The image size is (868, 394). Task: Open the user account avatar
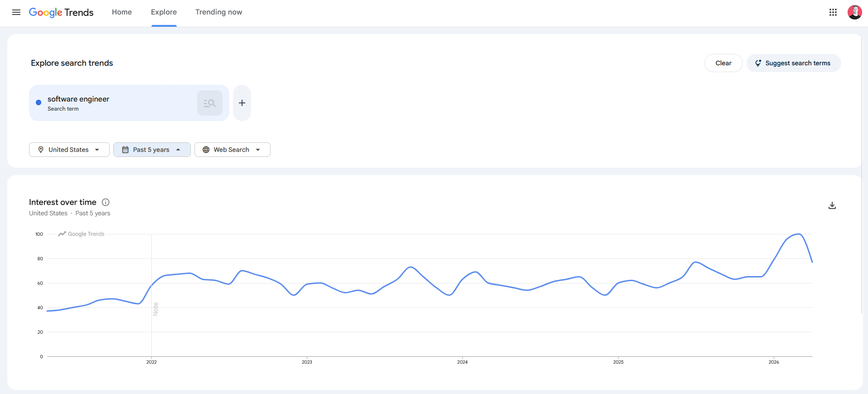(855, 12)
